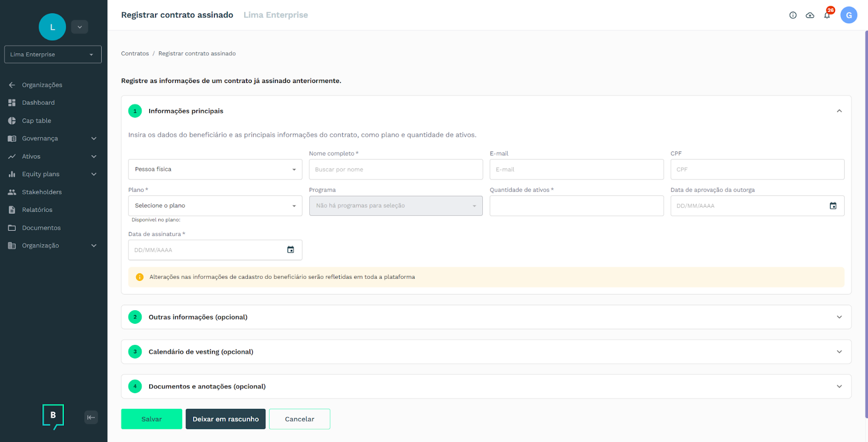
Task: Expand Ativos chevron
Action: coord(94,156)
